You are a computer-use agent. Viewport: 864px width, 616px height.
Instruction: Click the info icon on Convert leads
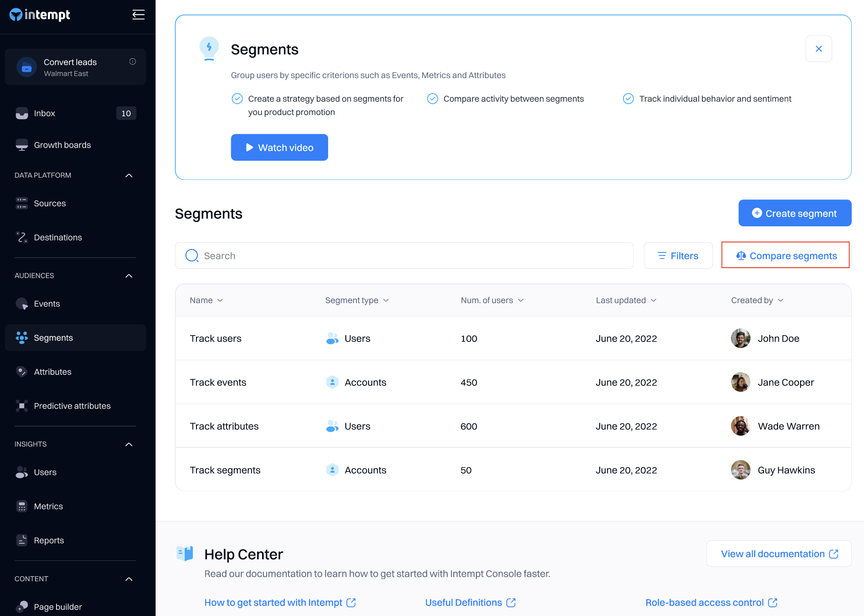pyautogui.click(x=133, y=62)
